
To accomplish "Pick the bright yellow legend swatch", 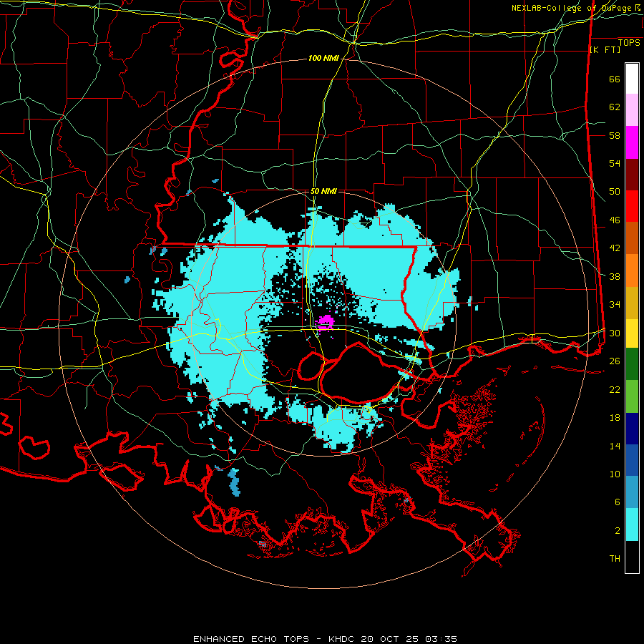I will pyautogui.click(x=632, y=333).
